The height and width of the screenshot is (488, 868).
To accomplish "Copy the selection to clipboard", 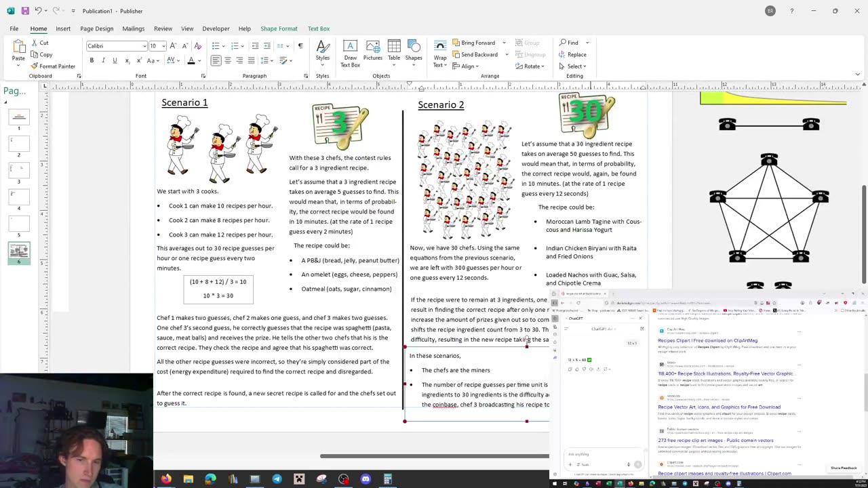I will (41, 54).
